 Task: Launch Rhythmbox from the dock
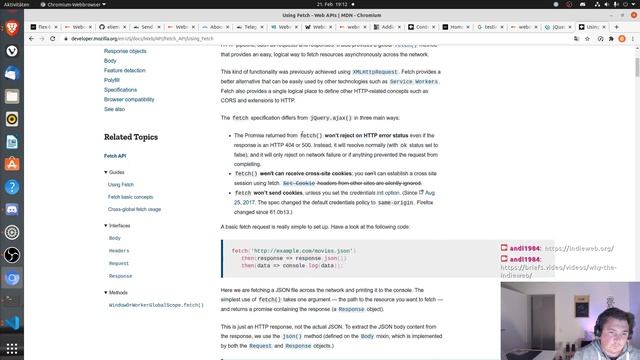click(x=12, y=119)
